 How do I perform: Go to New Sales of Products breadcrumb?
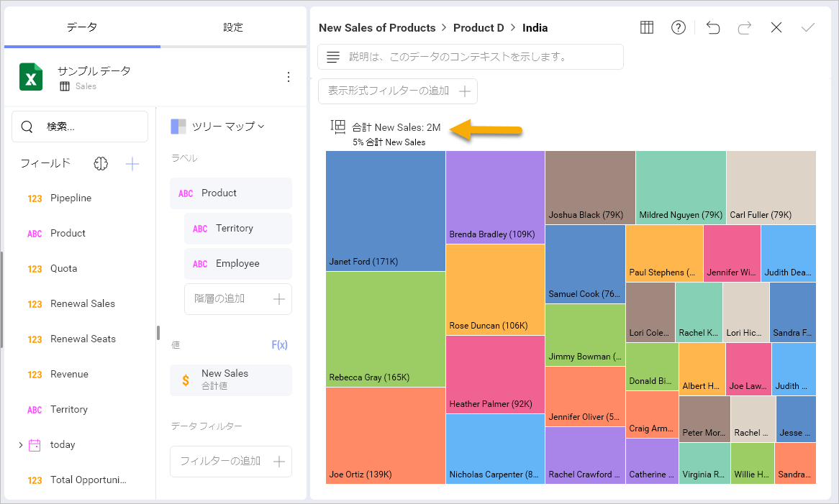[377, 28]
